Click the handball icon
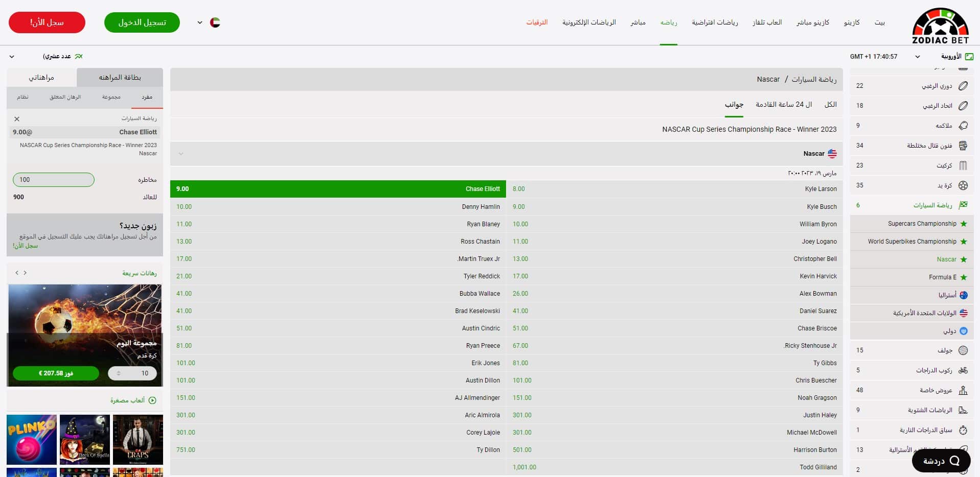Viewport: 980px width, 477px height. [963, 185]
